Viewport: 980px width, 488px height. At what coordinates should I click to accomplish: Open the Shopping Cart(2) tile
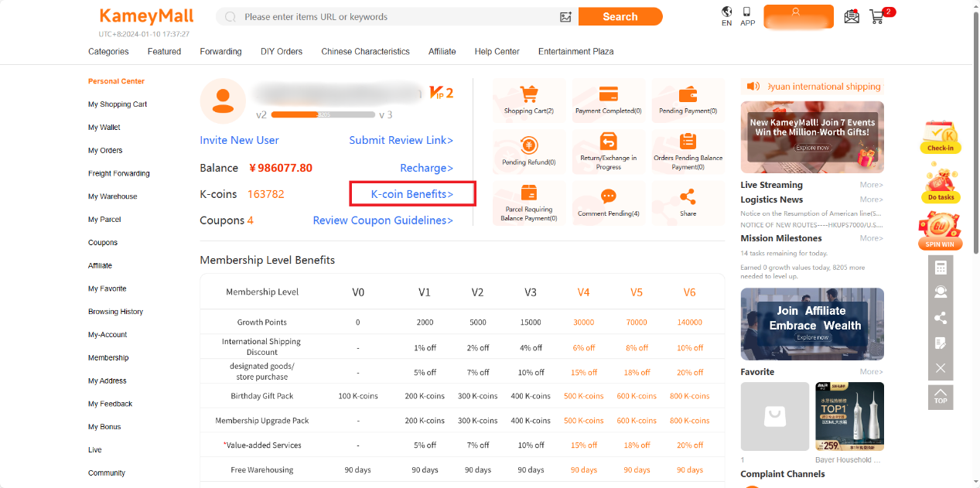529,101
